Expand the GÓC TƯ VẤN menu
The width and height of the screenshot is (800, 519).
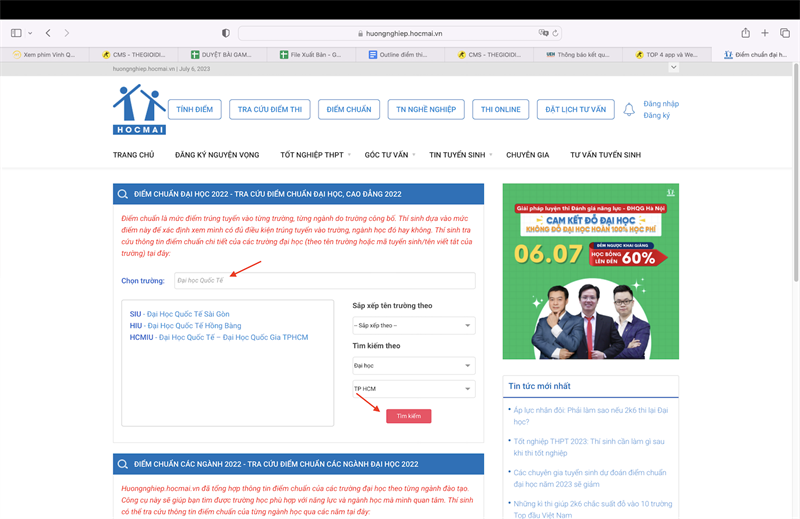(389, 155)
